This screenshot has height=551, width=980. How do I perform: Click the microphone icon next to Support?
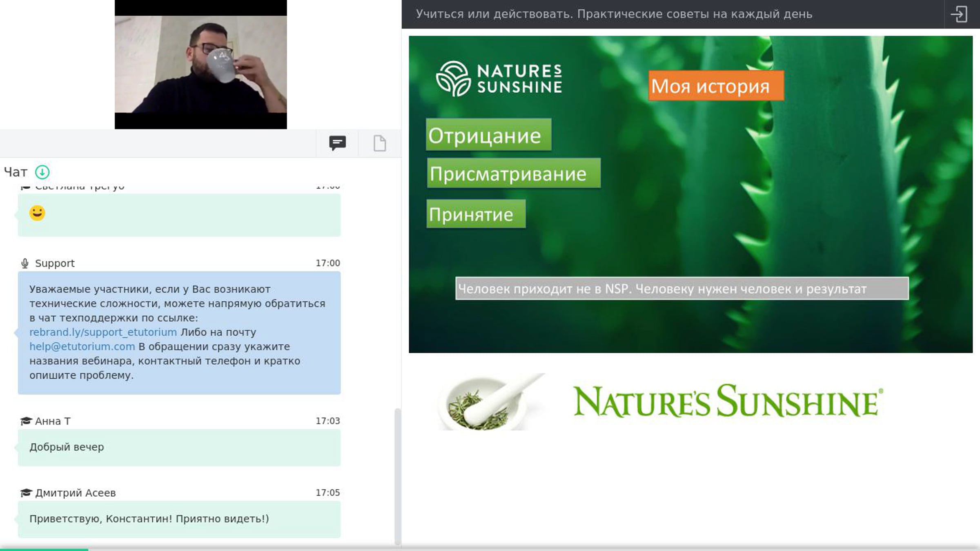tap(25, 263)
